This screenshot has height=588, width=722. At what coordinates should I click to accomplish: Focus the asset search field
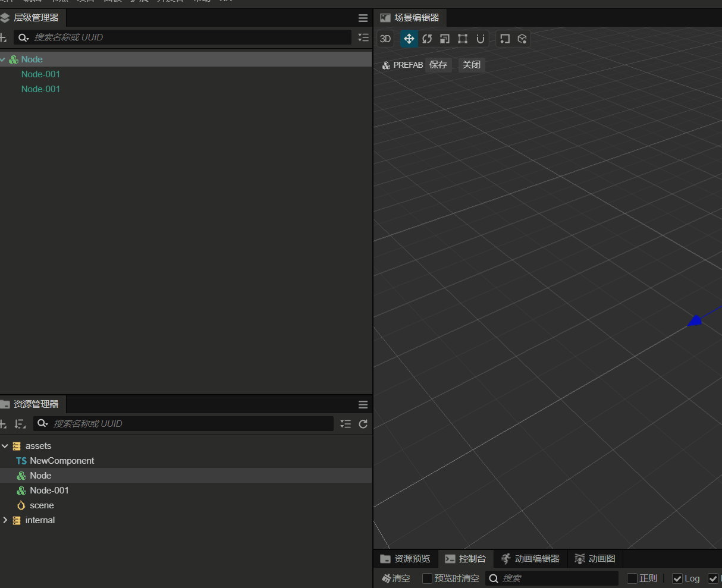184,424
